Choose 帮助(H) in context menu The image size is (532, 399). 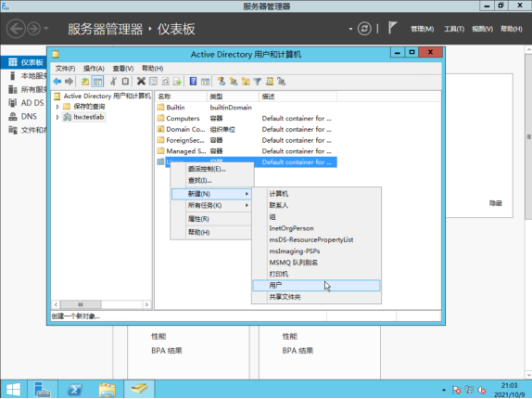click(210, 233)
